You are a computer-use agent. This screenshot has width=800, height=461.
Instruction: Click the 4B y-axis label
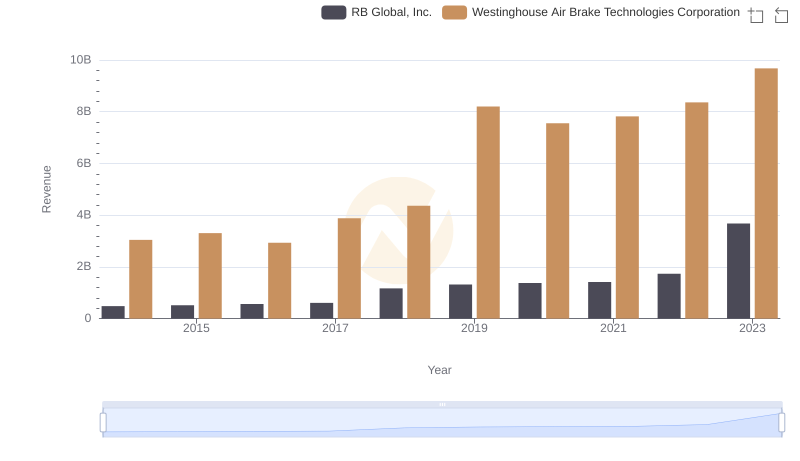tap(84, 215)
